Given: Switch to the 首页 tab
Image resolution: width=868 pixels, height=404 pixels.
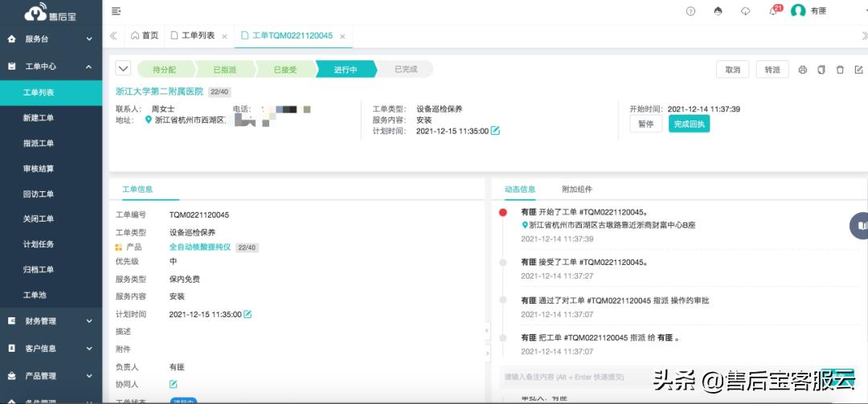Looking at the screenshot, I should (x=145, y=35).
